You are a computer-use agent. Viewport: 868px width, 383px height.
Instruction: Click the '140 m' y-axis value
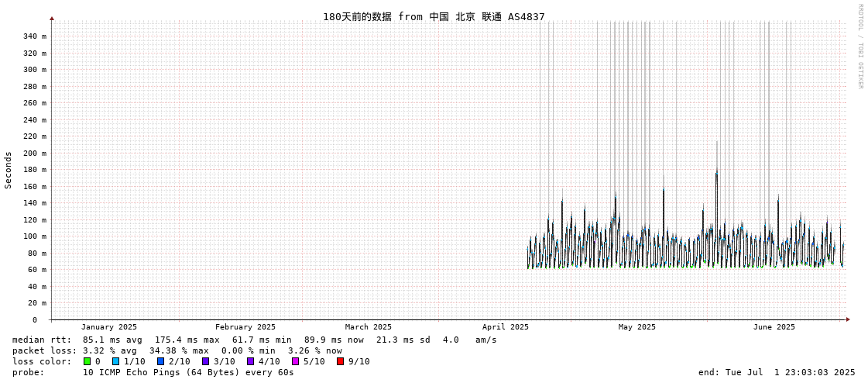(34, 203)
